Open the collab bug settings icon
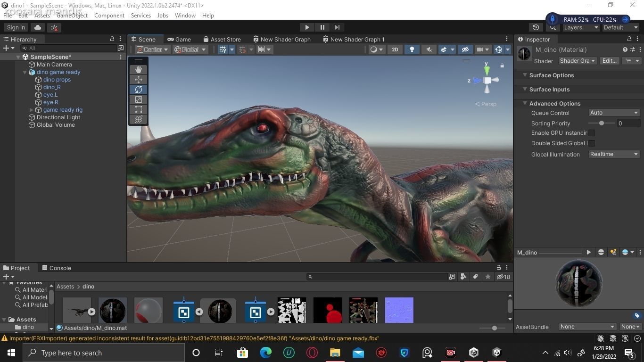 (54, 27)
